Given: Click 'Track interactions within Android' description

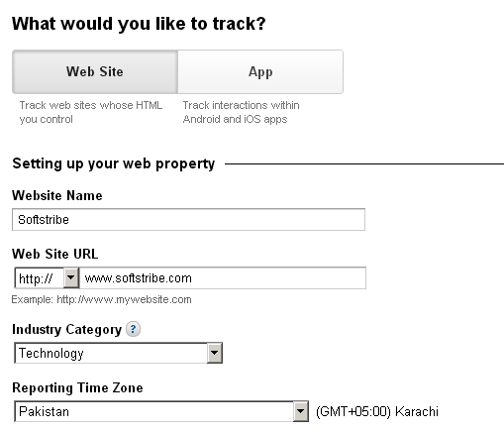Looking at the screenshot, I should 242,112.
